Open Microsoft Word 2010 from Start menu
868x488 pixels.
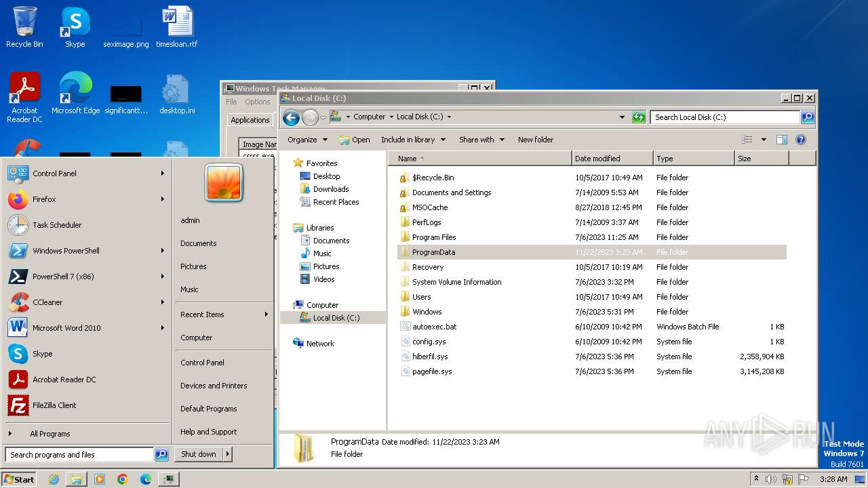[x=87, y=328]
